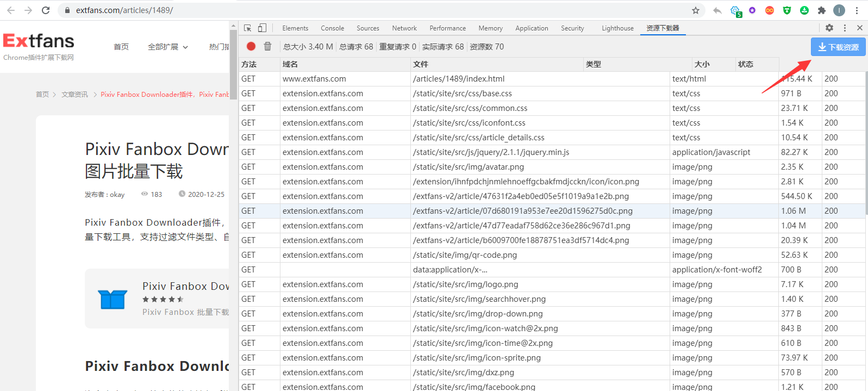This screenshot has width=868, height=391.
Task: Click the browser back arrow
Action: 11,10
